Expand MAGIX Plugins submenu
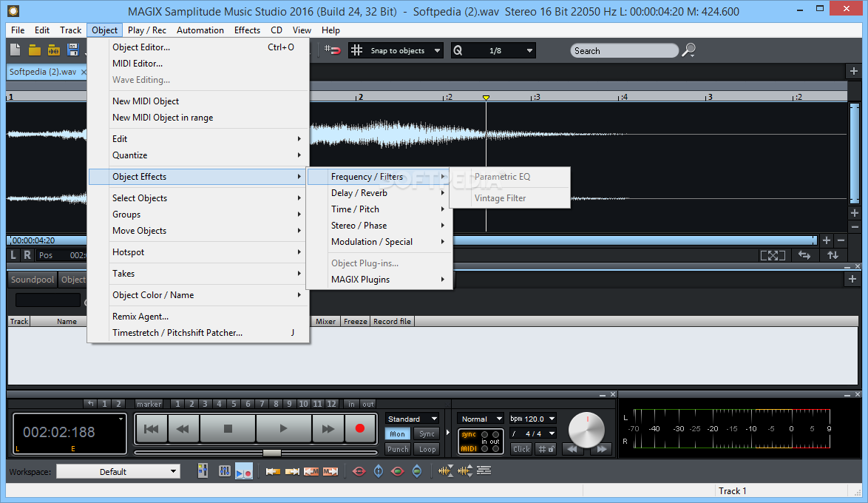This screenshot has width=868, height=503. pyautogui.click(x=380, y=279)
